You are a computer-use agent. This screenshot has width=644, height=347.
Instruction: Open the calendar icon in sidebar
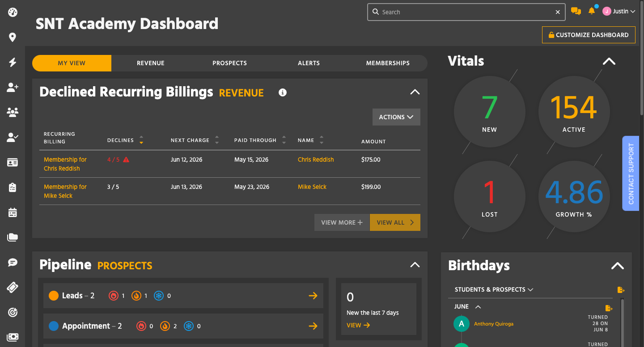coord(13,213)
